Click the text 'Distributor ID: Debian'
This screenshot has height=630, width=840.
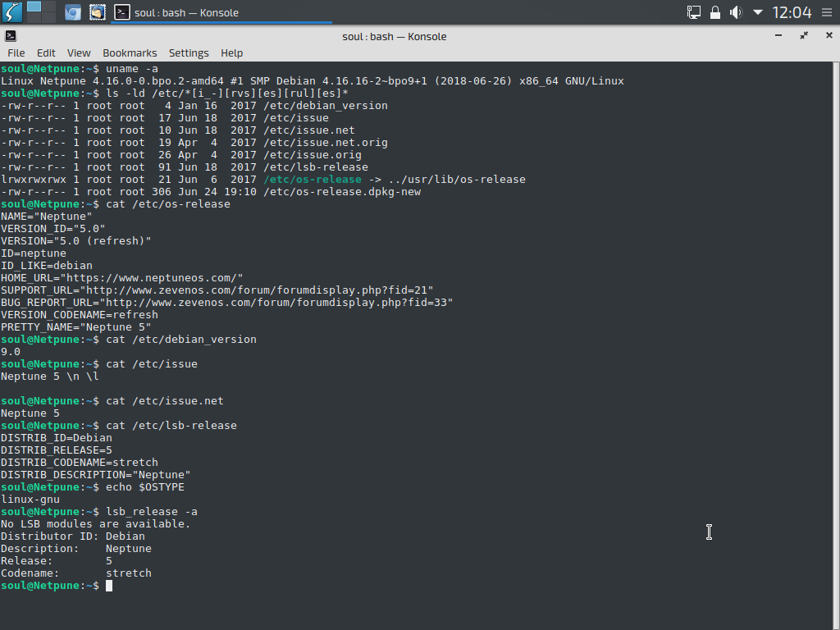pyautogui.click(x=73, y=536)
